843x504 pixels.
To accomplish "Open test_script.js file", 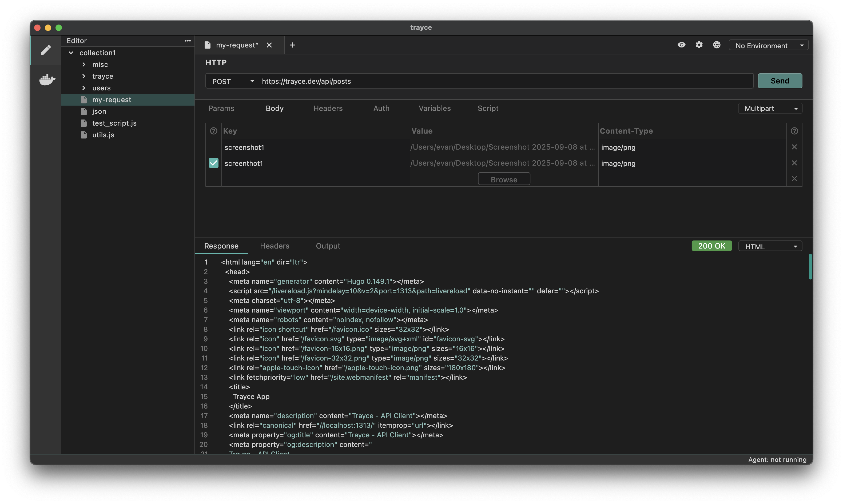I will [x=128, y=123].
